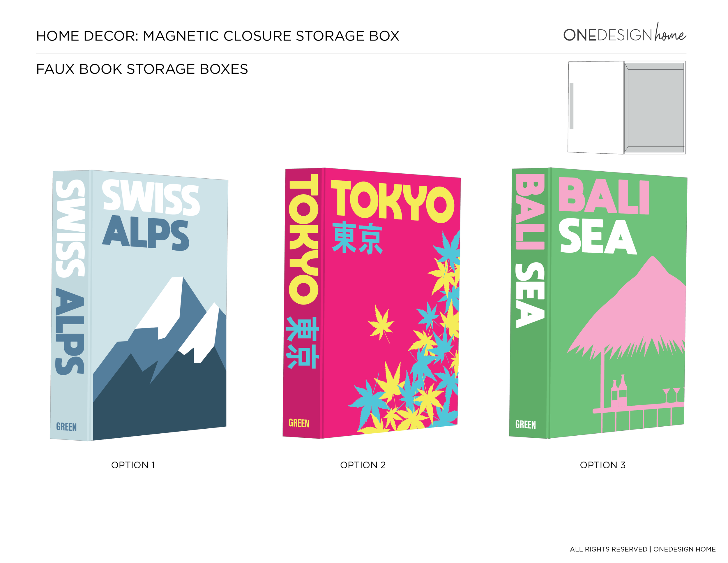Click the Swiss Alps spine title

pos(70,277)
